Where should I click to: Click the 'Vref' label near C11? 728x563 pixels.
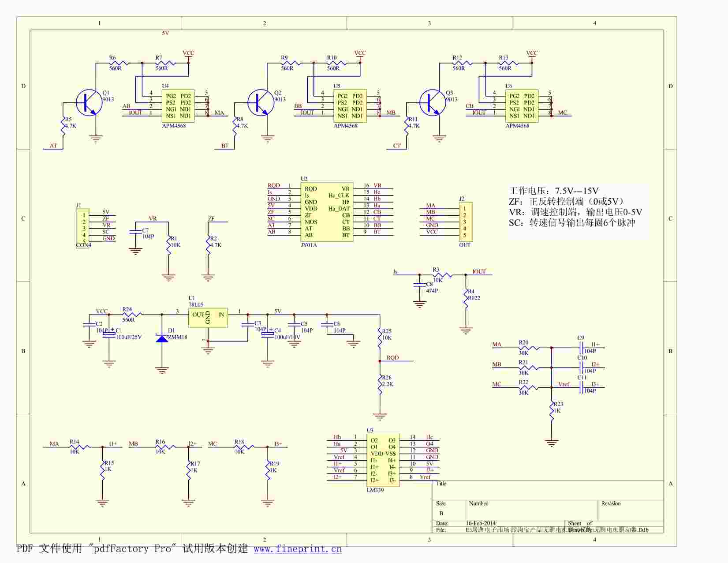pos(564,384)
